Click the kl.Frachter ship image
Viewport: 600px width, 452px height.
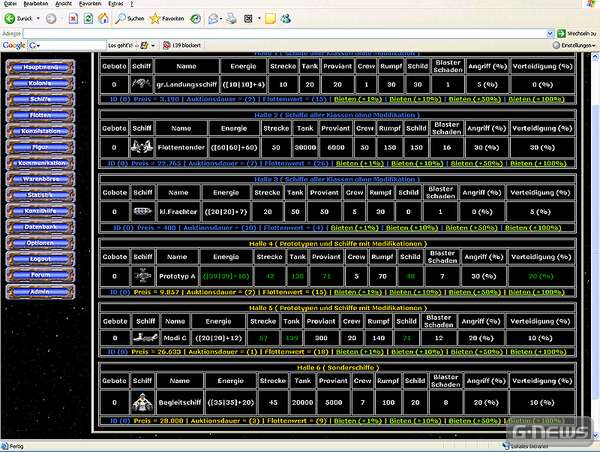[143, 212]
